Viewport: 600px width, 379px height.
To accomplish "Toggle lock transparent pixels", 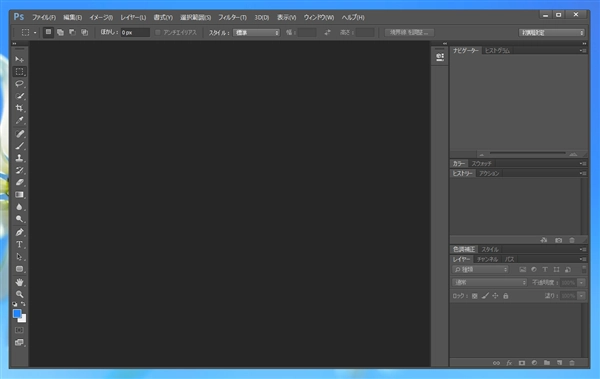I will 474,296.
